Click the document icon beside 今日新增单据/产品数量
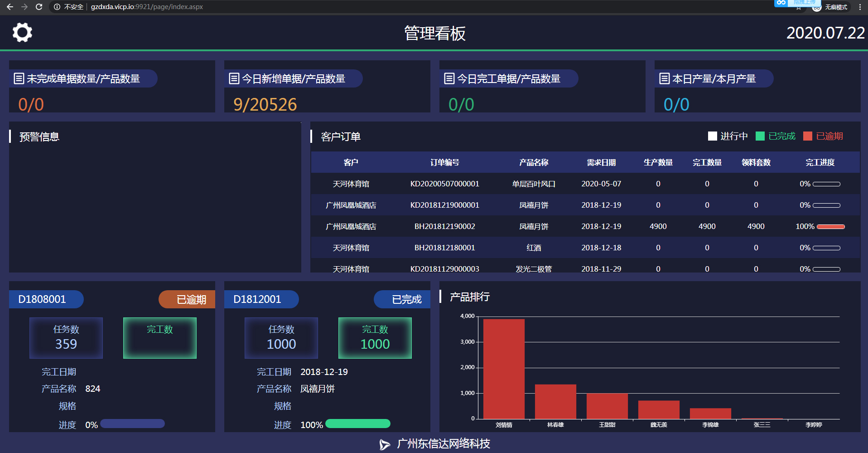Screen dimensions: 868x453 pos(234,78)
